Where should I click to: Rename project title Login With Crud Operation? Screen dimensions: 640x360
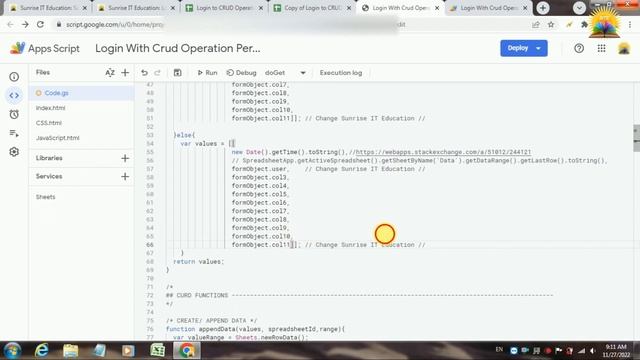tap(178, 48)
